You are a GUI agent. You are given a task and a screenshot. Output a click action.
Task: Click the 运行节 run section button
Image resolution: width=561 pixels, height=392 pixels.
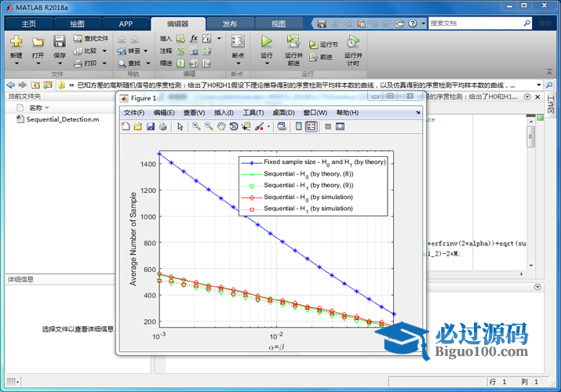[x=323, y=45]
